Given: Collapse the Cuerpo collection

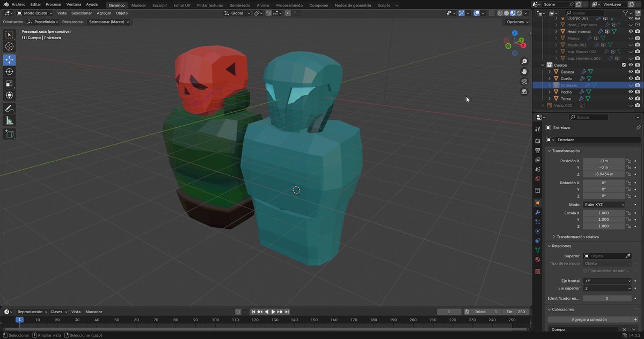Looking at the screenshot, I should coord(543,65).
